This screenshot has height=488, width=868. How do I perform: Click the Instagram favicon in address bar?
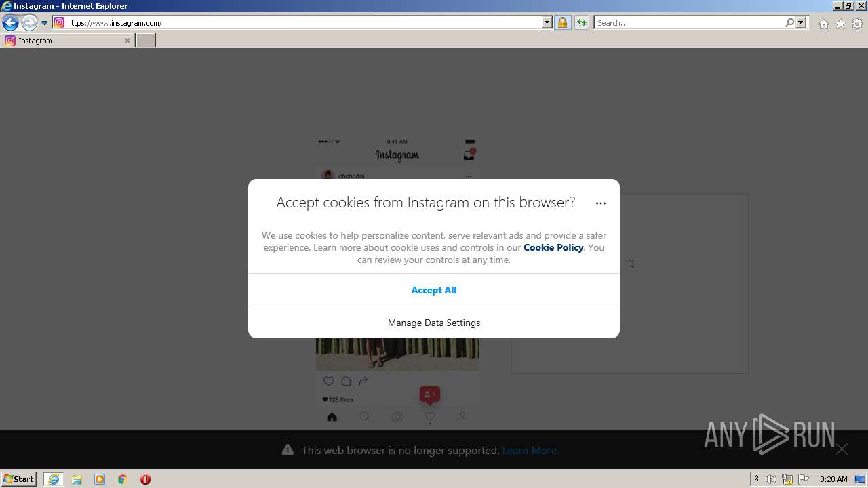pyautogui.click(x=59, y=22)
